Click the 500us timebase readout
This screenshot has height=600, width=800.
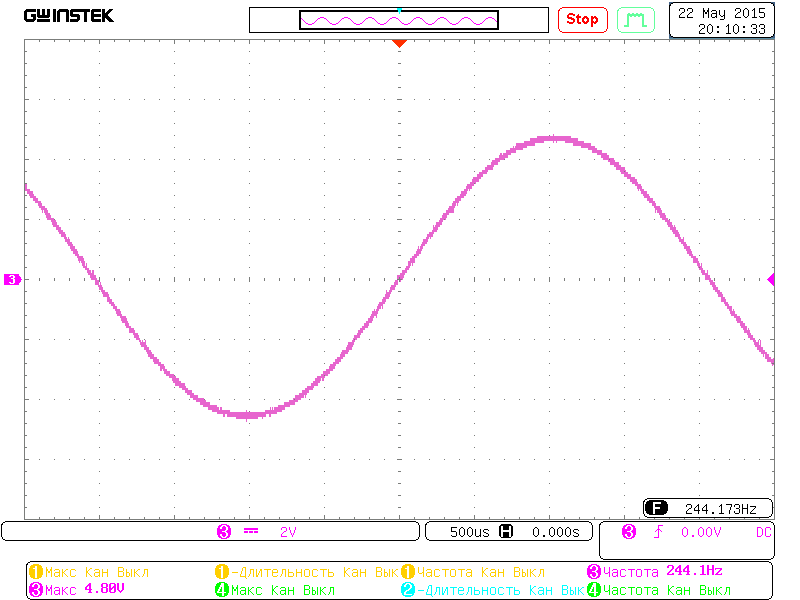tap(469, 532)
